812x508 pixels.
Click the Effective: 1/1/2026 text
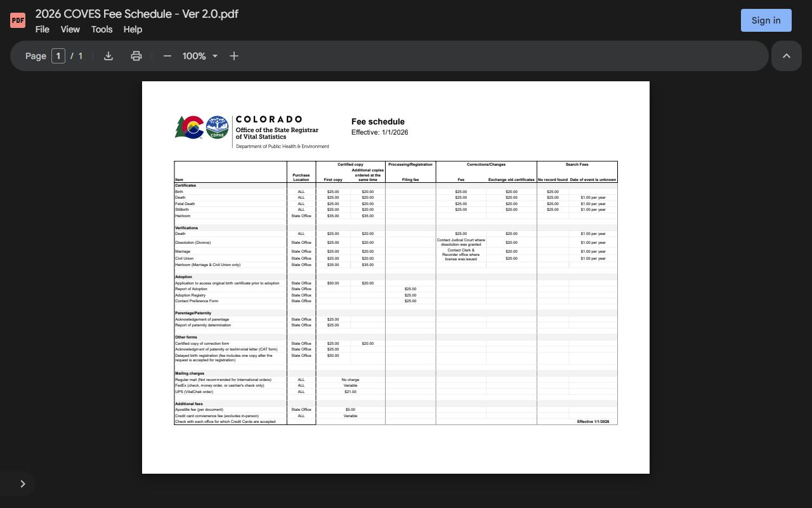point(380,132)
